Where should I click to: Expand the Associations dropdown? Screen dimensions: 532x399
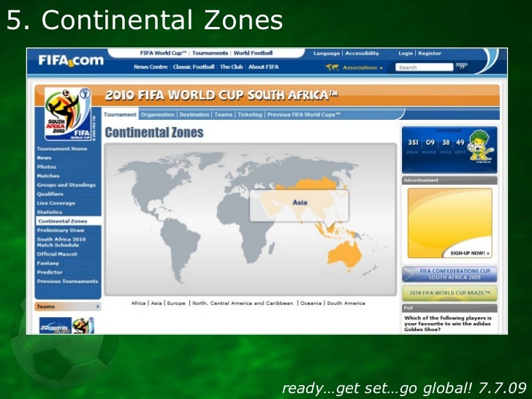coord(362,67)
